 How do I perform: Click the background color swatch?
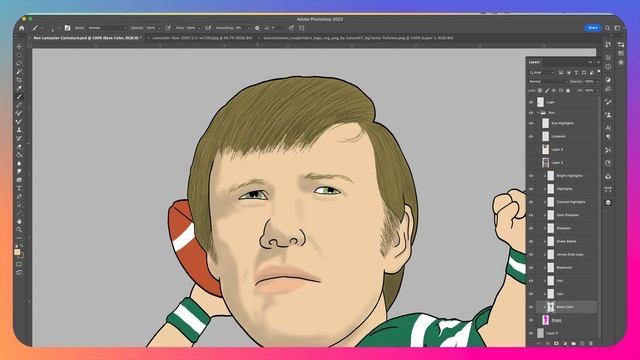[22, 256]
